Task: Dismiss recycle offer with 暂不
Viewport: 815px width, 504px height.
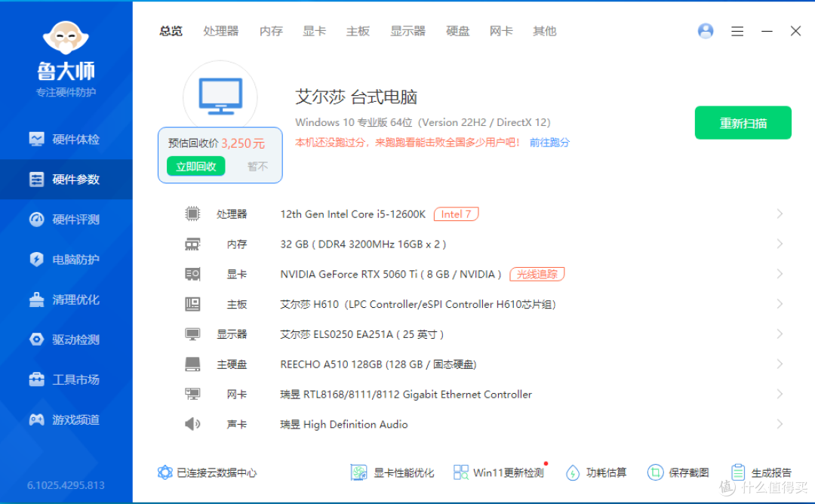Action: (257, 166)
